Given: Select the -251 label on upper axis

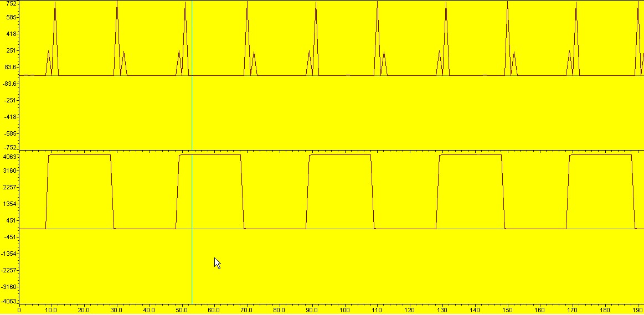Looking at the screenshot, I should (x=11, y=100).
